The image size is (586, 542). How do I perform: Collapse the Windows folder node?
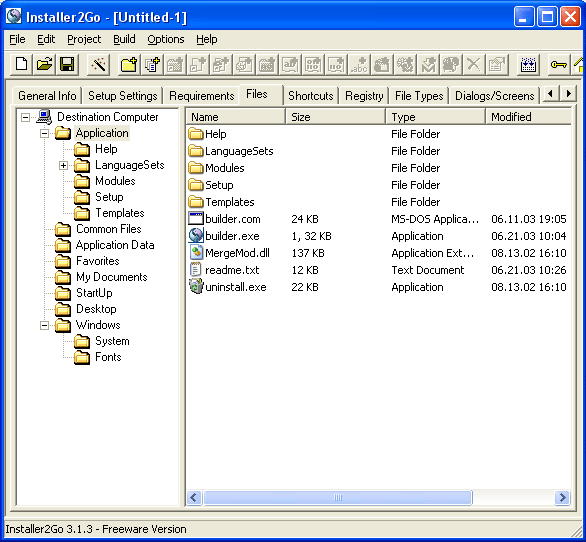tap(44, 326)
